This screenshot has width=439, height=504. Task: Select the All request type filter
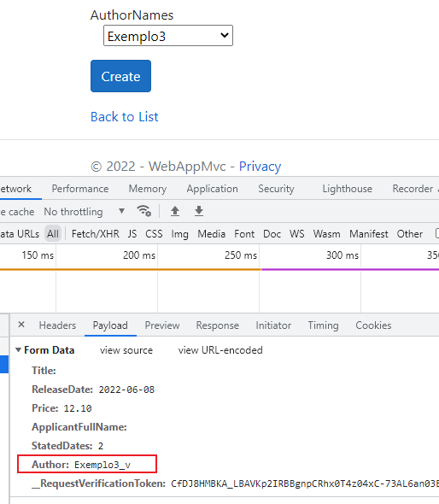[x=53, y=234]
